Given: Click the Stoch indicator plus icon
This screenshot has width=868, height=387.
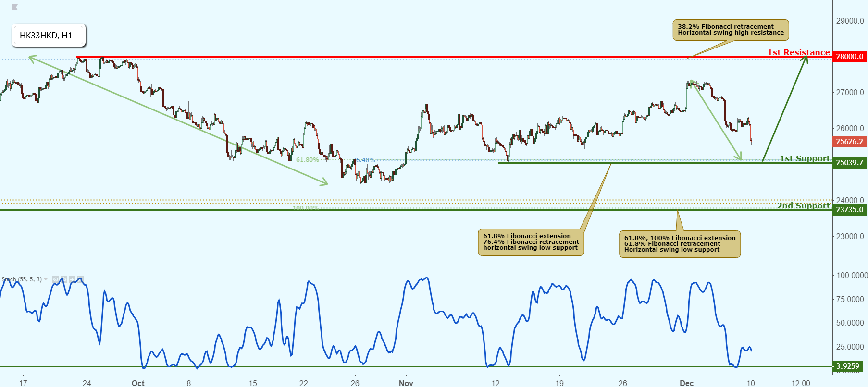Looking at the screenshot, I should pyautogui.click(x=72, y=279).
